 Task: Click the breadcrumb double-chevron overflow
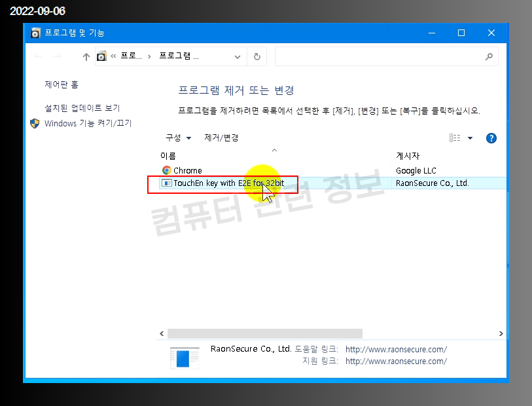113,56
